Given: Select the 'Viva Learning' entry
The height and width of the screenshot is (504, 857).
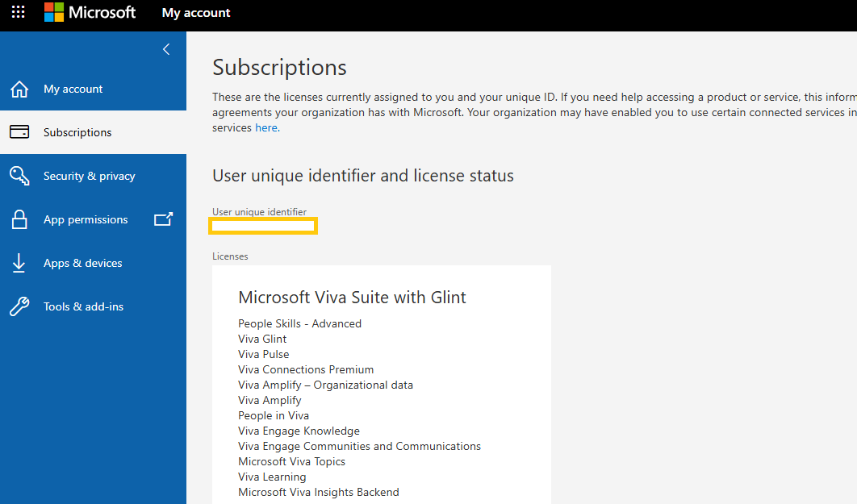Looking at the screenshot, I should click(x=272, y=477).
